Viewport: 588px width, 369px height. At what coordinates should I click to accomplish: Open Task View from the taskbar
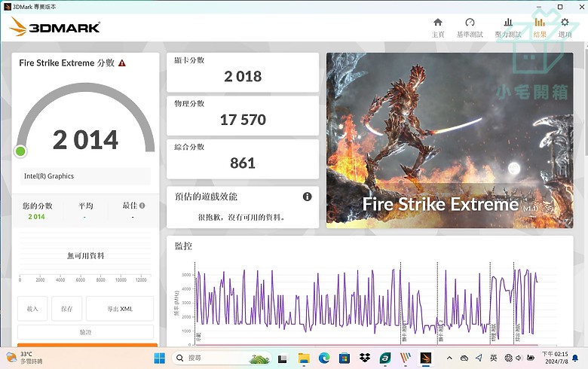point(283,358)
